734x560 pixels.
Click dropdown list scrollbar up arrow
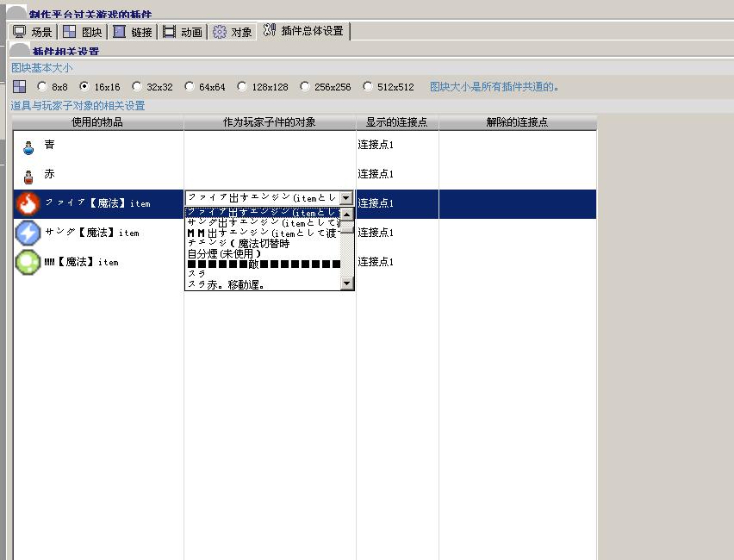pos(346,215)
